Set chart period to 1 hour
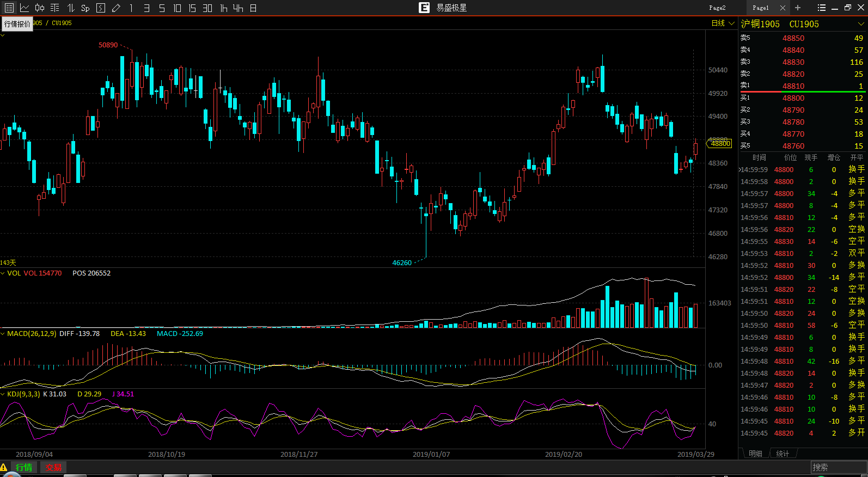 coord(223,8)
